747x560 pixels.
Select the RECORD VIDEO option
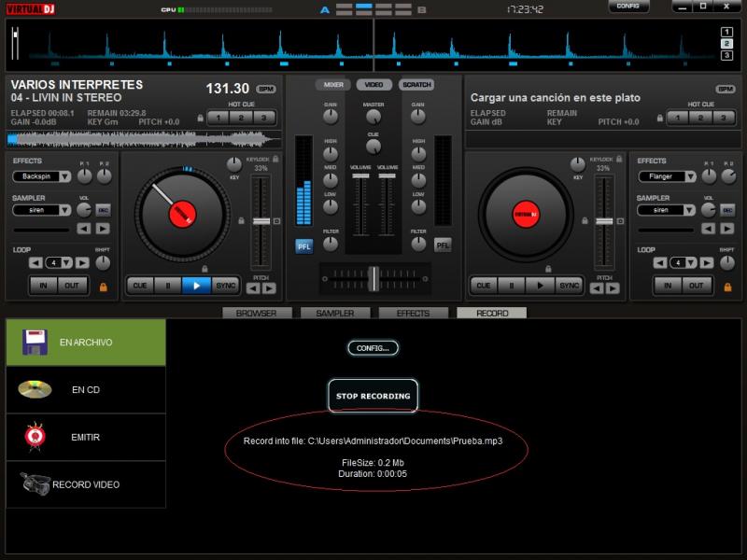86,484
